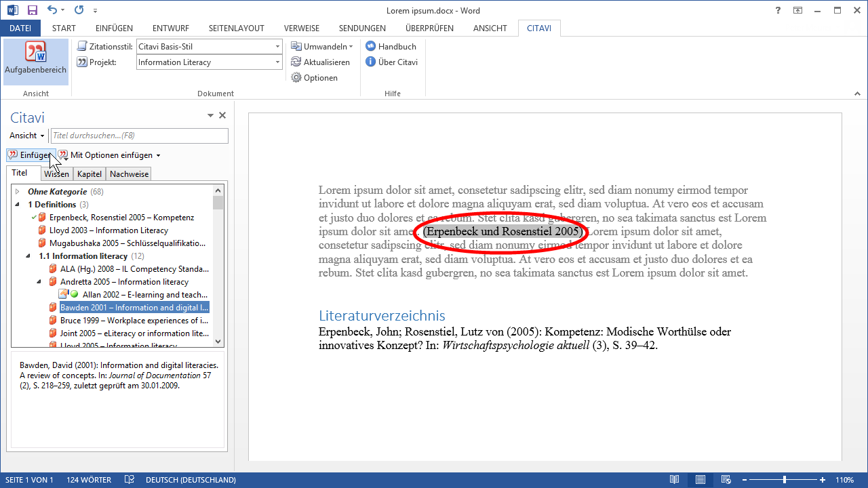Click the Umwandeln convert button
This screenshot has width=868, height=488.
tap(322, 46)
